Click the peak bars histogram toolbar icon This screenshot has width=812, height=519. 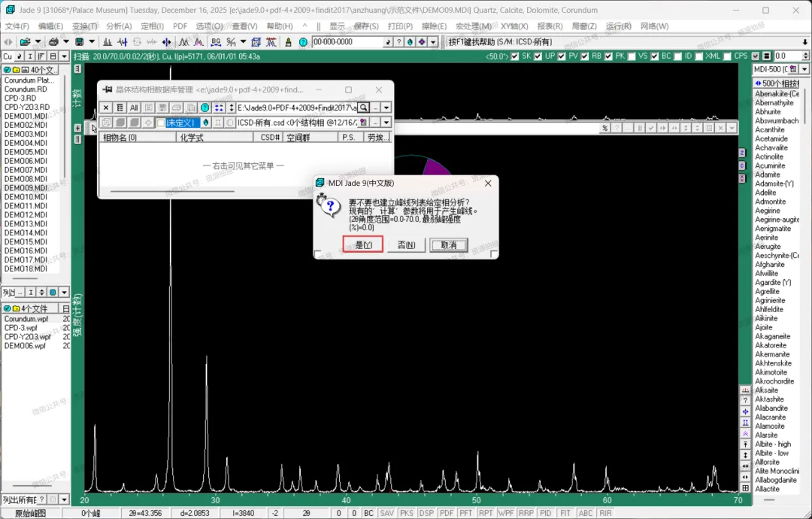click(x=108, y=42)
